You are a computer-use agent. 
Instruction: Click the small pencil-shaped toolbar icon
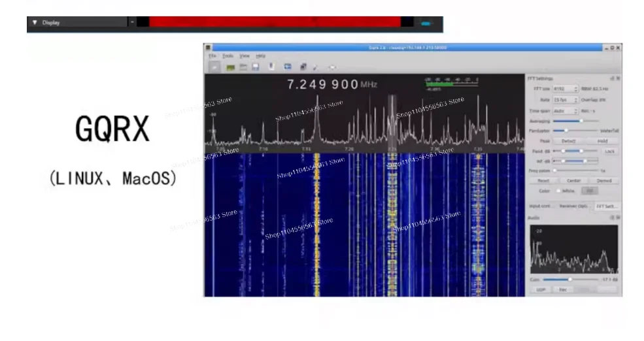click(x=315, y=67)
